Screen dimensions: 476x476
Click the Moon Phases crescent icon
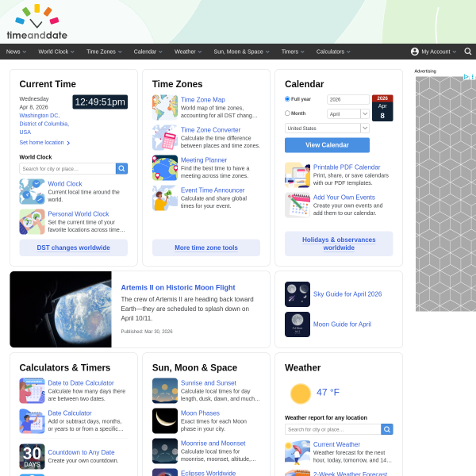click(x=165, y=420)
